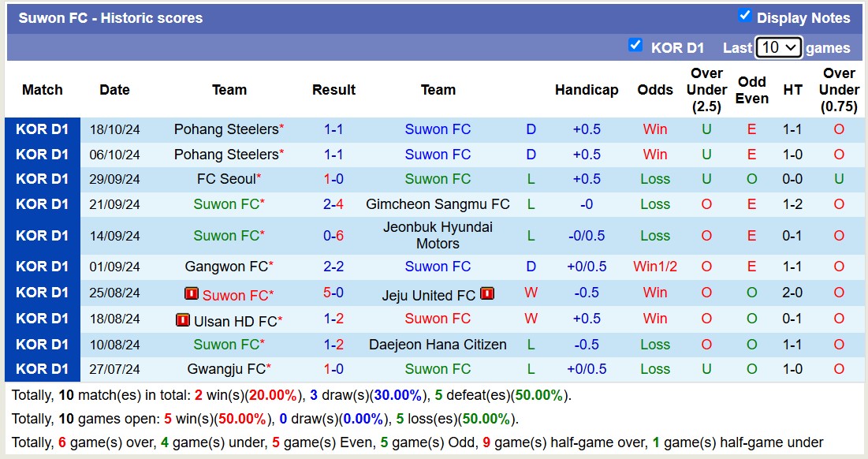Viewport: 868px width, 459px height.
Task: Open the Last games count dropdown
Action: point(778,47)
